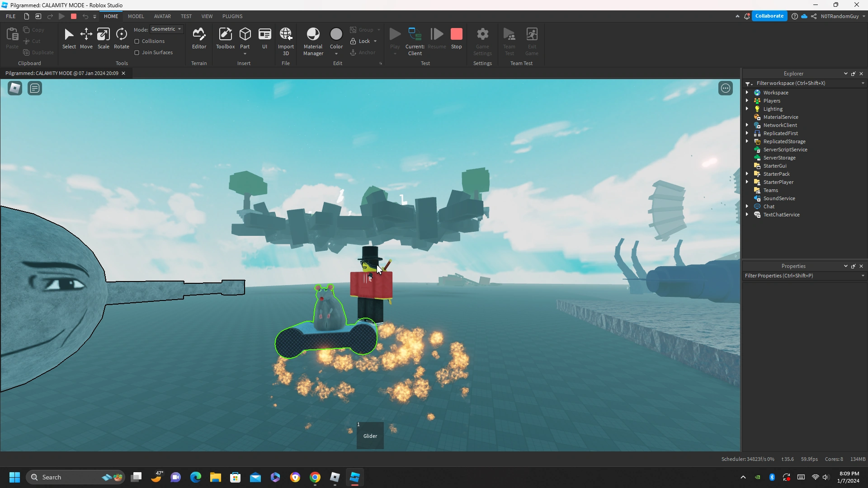Expand the Workspace tree node
868x488 pixels.
[747, 93]
